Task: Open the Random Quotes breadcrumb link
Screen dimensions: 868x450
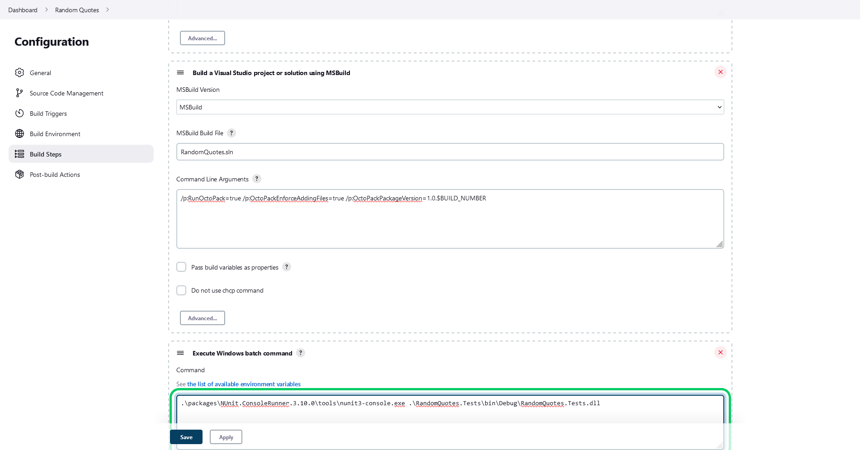Action: click(x=77, y=10)
